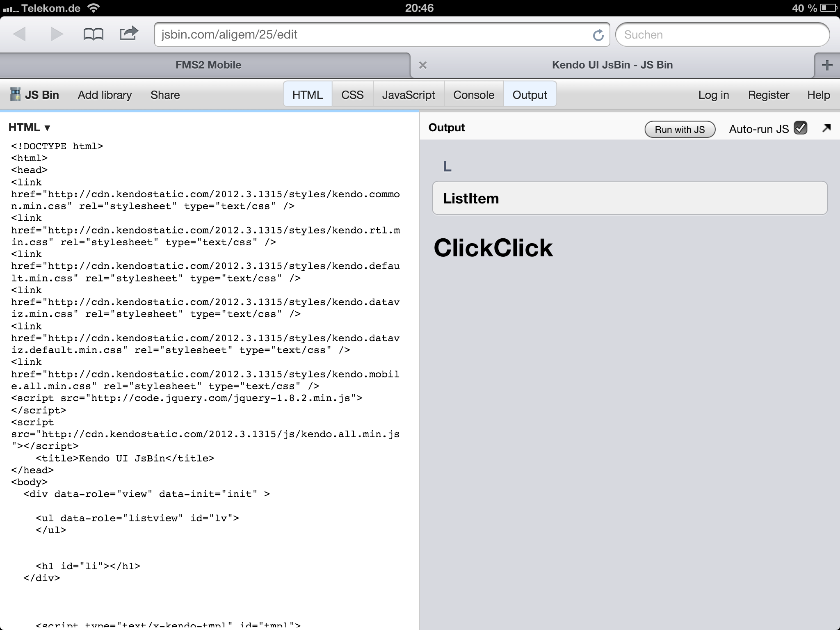Toggle the Auto-run JS checkbox
Image resolution: width=840 pixels, height=630 pixels.
point(800,128)
